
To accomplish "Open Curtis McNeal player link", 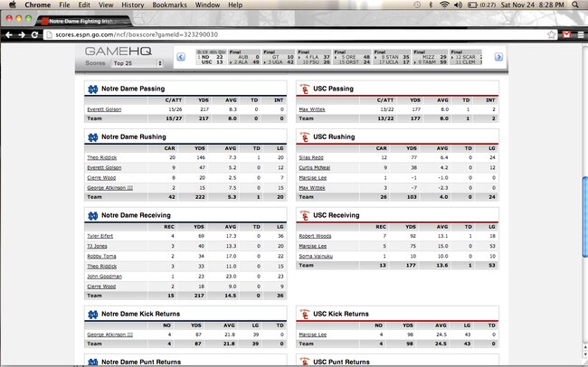I will click(315, 167).
